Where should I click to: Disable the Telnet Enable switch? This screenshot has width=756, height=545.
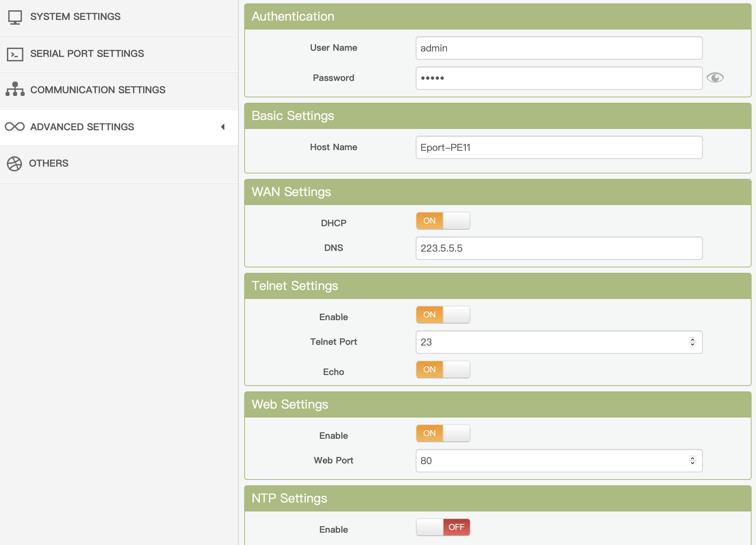coord(443,315)
